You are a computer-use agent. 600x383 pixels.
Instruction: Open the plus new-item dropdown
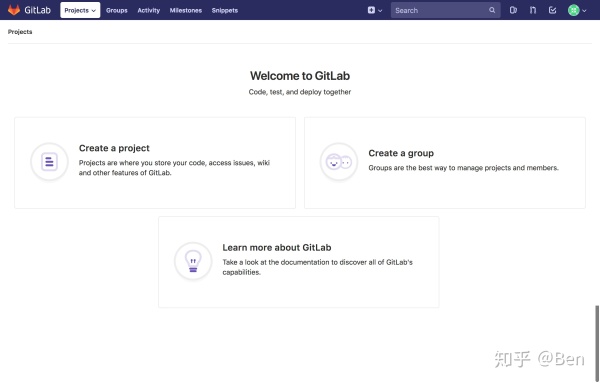click(375, 10)
